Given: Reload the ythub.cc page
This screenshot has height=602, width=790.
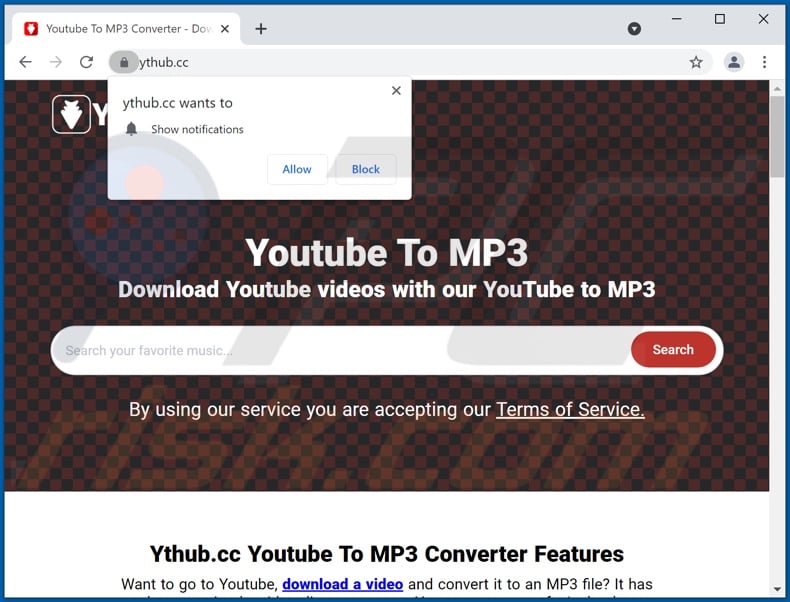Looking at the screenshot, I should click(87, 62).
